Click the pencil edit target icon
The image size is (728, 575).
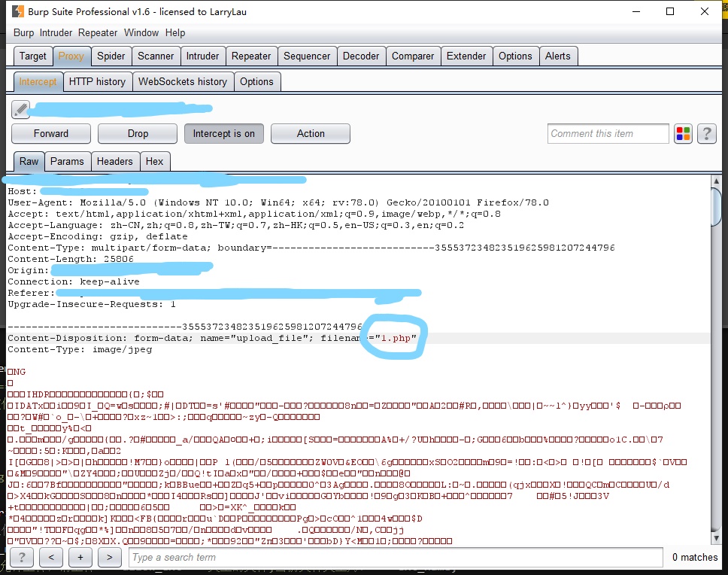tap(20, 110)
